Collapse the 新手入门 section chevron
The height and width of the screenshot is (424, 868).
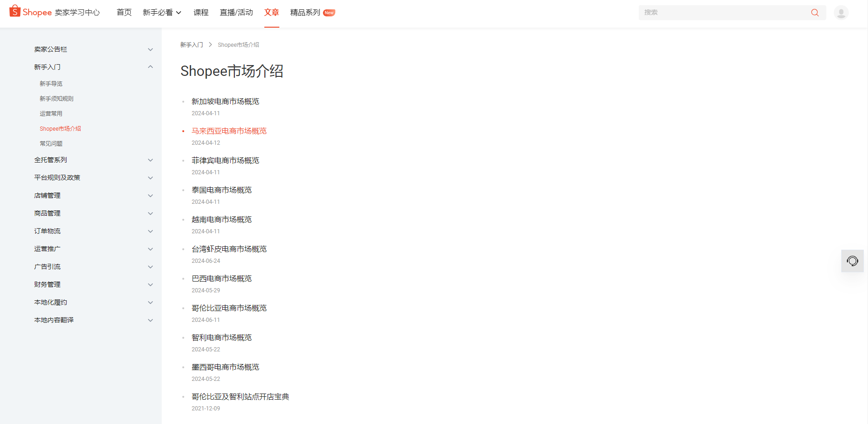[x=150, y=67]
